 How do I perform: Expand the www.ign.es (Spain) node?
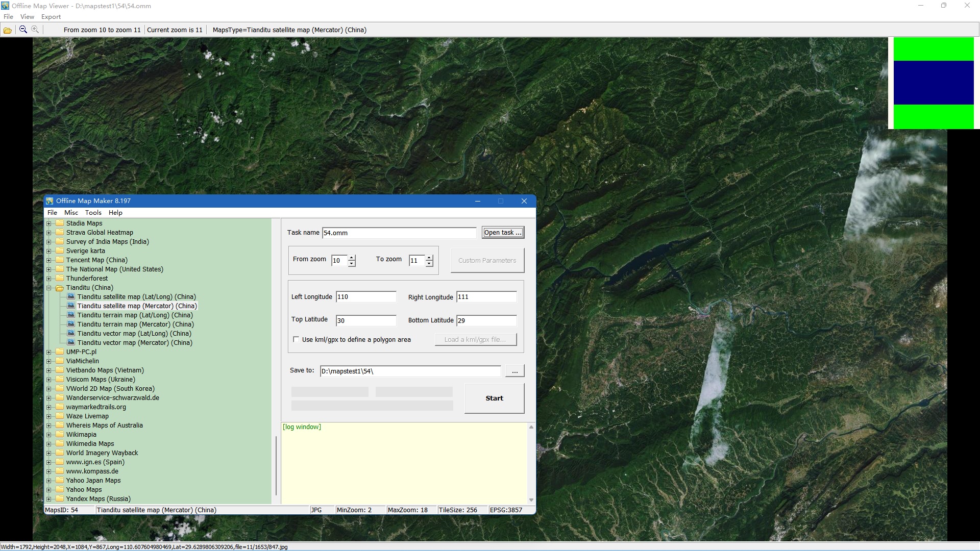tap(49, 462)
